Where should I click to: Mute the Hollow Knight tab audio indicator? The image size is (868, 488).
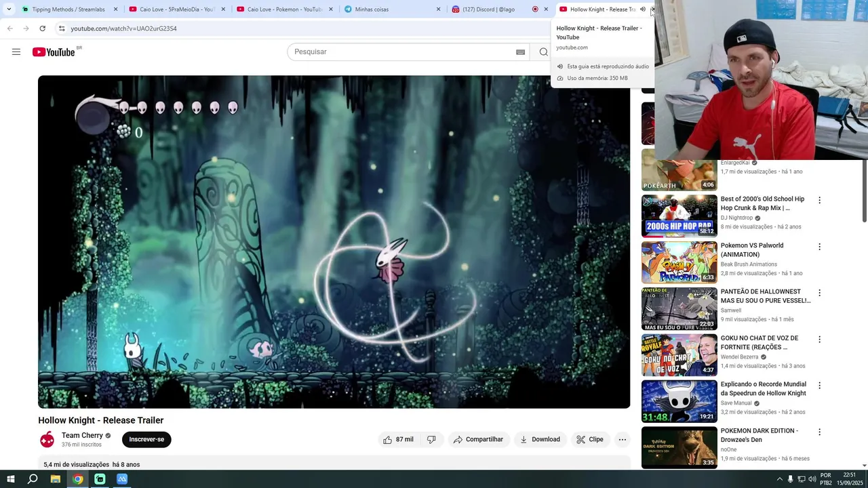pyautogui.click(x=642, y=9)
